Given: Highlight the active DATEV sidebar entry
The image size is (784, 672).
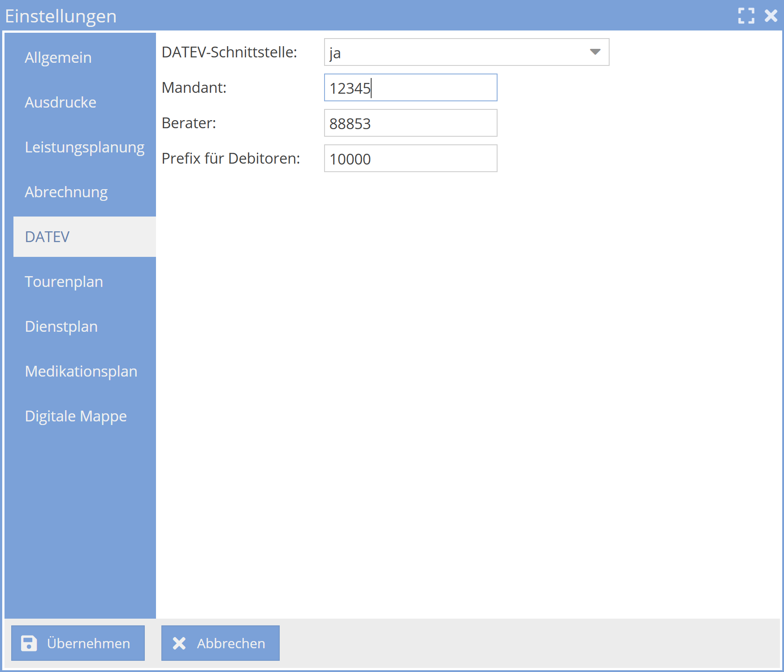Looking at the screenshot, I should tap(47, 237).
